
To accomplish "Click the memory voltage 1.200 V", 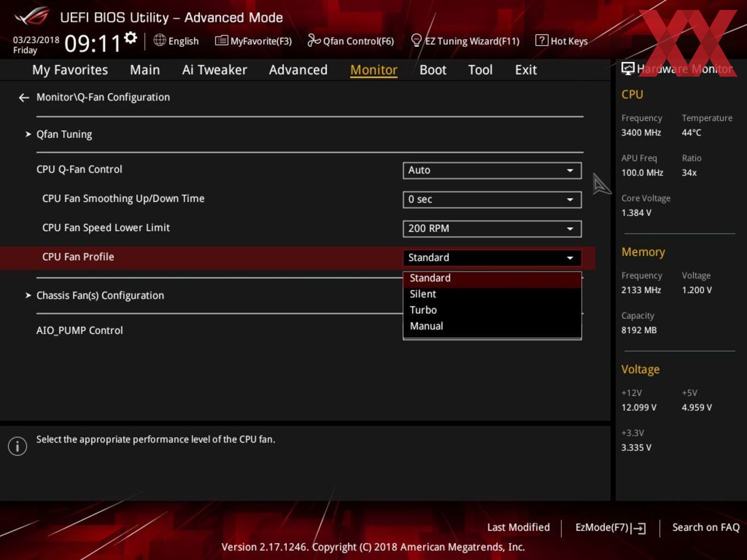I will pos(696,290).
